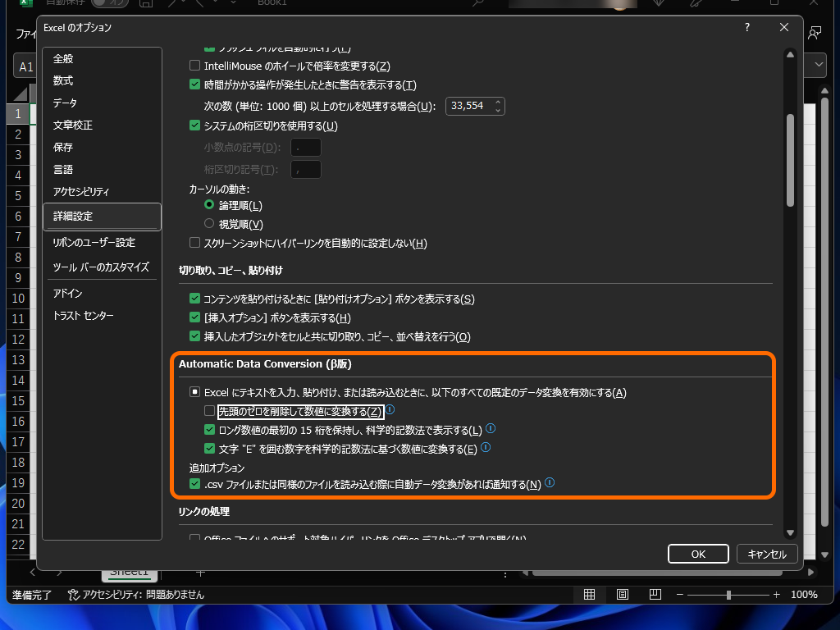
Task: Enable the IntelliMouse zoom checkbox
Action: (194, 66)
